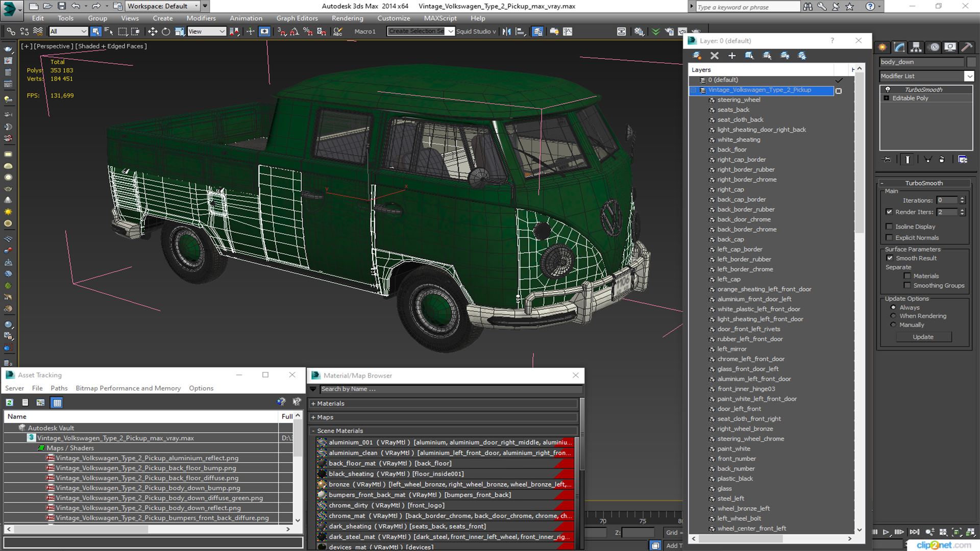Click Refresh icon in Asset Tracking
Screen dimensions: 980x551
(10, 403)
